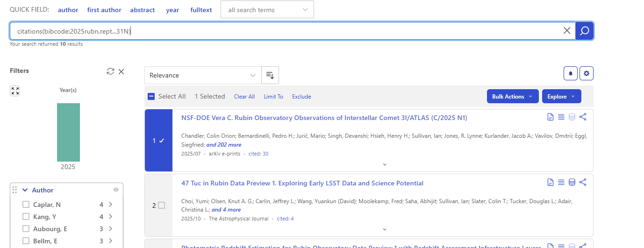The width and height of the screenshot is (644, 248).
Task: Open the Relevance sort dropdown
Action: 203,75
